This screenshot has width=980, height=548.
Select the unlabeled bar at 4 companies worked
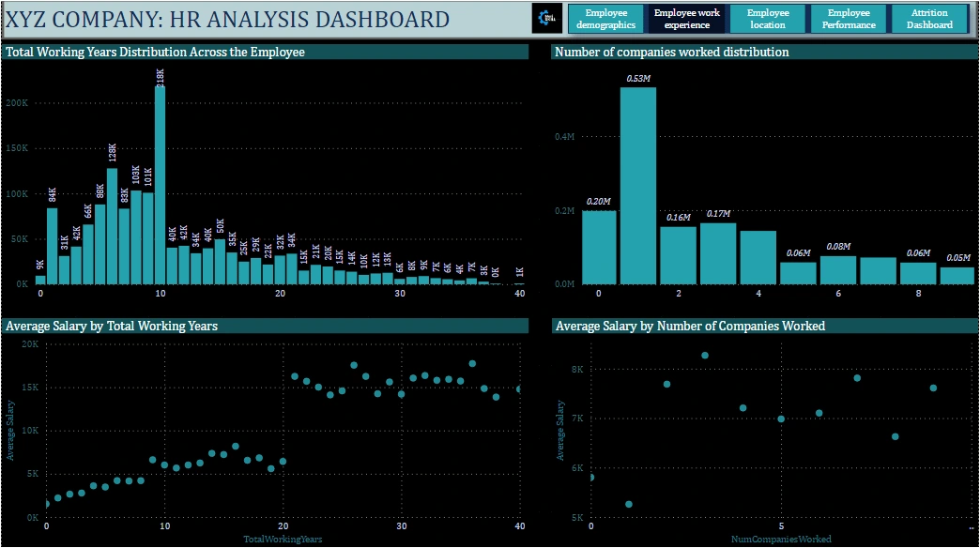pyautogui.click(x=758, y=257)
